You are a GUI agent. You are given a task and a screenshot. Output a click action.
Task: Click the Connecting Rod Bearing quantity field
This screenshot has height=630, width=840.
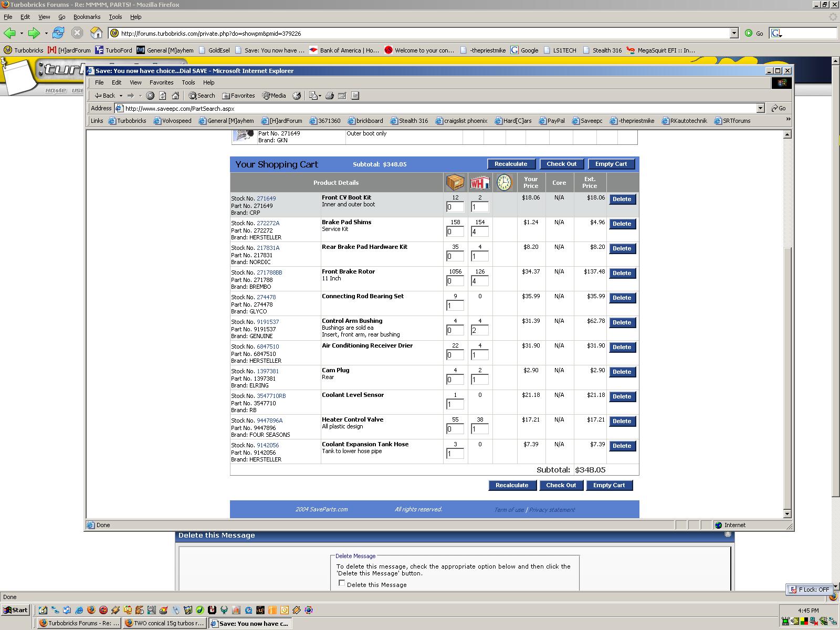pos(455,306)
